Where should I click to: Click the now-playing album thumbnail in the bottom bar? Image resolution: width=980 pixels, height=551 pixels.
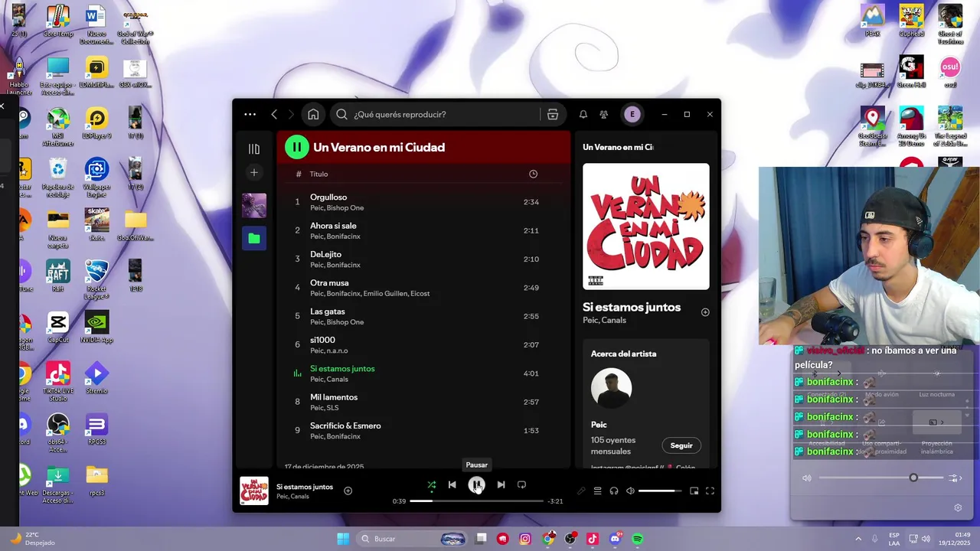[x=254, y=491]
